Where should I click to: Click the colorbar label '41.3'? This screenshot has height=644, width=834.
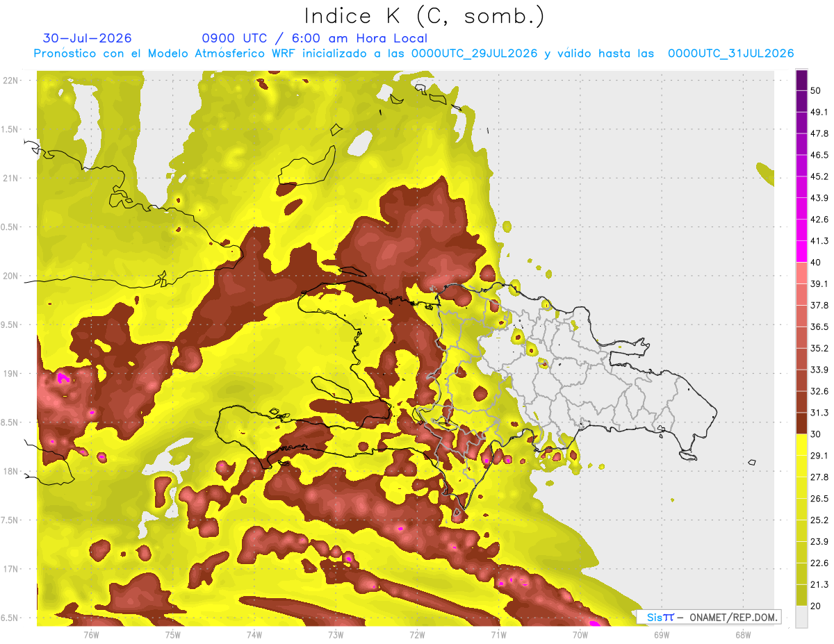(819, 241)
